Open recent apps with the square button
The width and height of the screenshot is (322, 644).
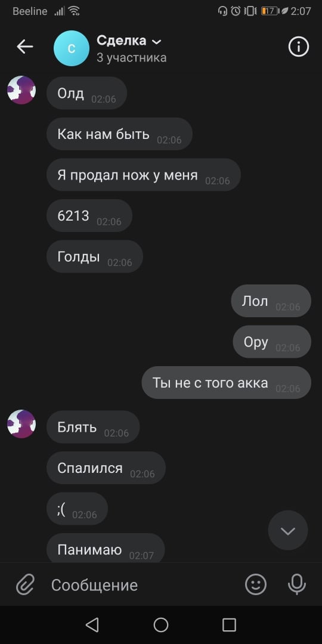tap(229, 625)
